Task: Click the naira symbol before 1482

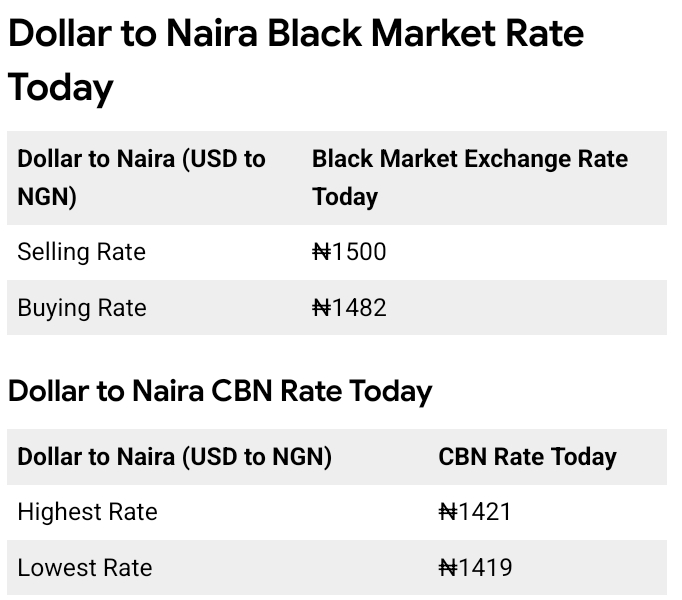Action: click(321, 308)
